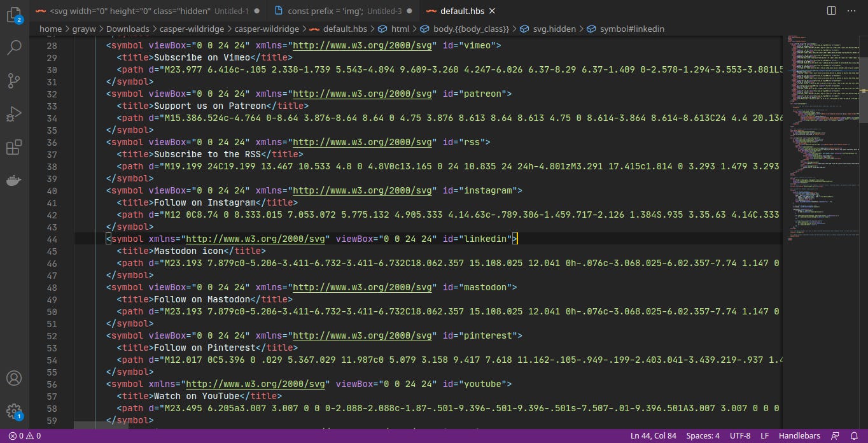
Task: Follow the w3.org link on line 56
Action: click(256, 384)
